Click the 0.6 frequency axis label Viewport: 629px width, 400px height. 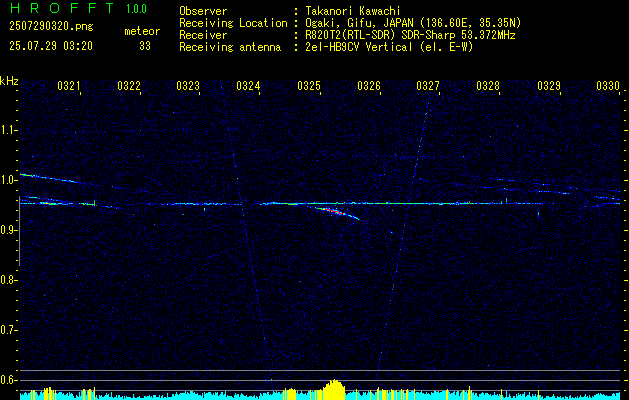tap(8, 380)
